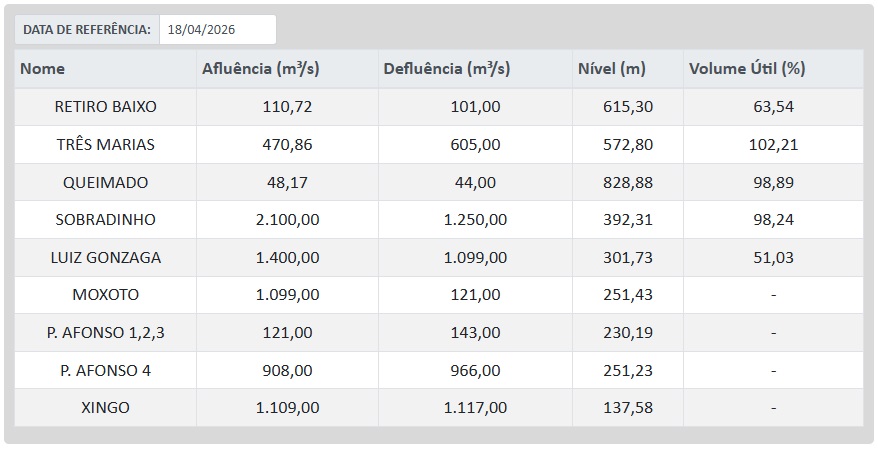This screenshot has height=449, width=878.
Task: Select the MOXOTO reservoir name
Action: point(106,295)
